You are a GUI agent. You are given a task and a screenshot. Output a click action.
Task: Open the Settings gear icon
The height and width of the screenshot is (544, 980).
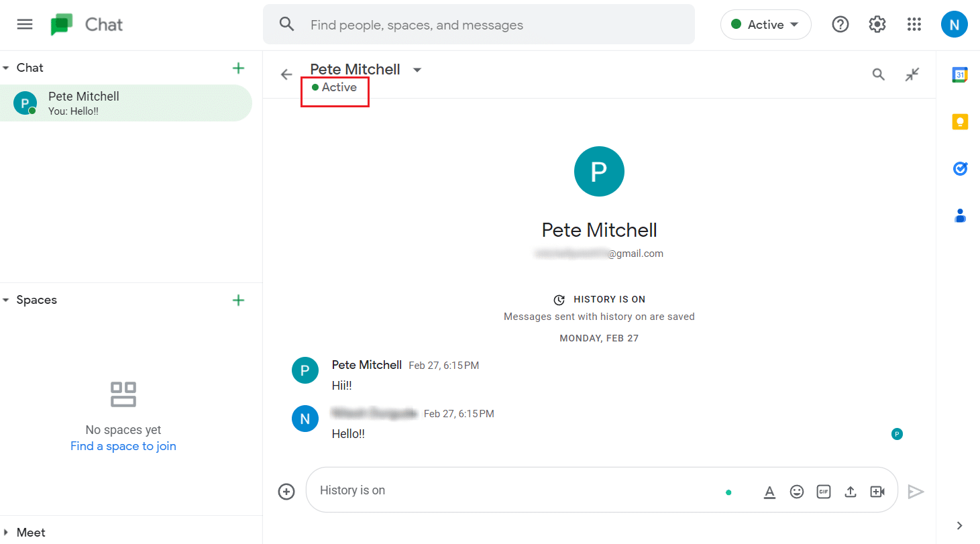(x=877, y=24)
